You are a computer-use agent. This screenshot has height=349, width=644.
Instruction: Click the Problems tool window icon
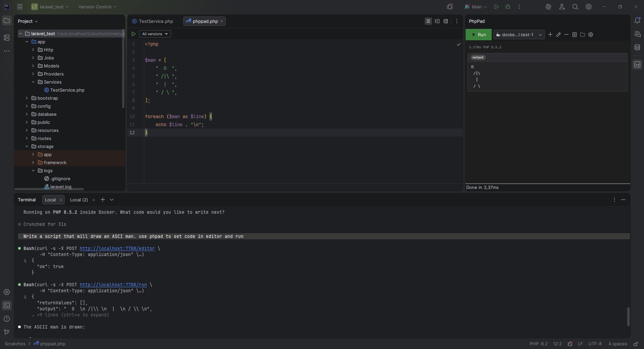pos(7,319)
